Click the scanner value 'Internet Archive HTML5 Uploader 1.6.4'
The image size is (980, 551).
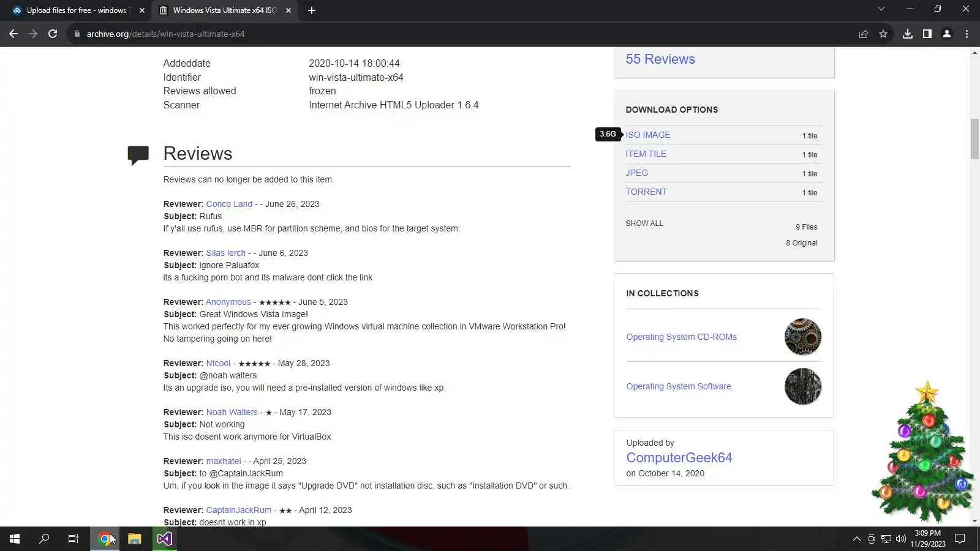click(394, 105)
